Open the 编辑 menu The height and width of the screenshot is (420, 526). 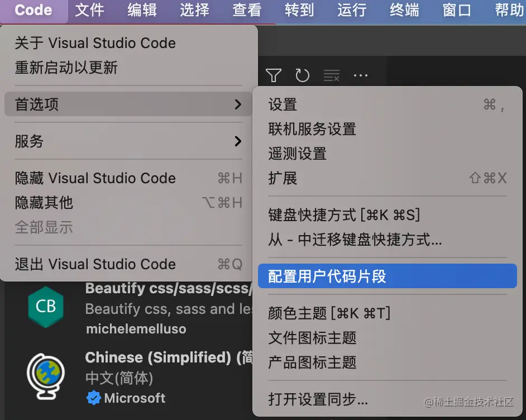(142, 10)
